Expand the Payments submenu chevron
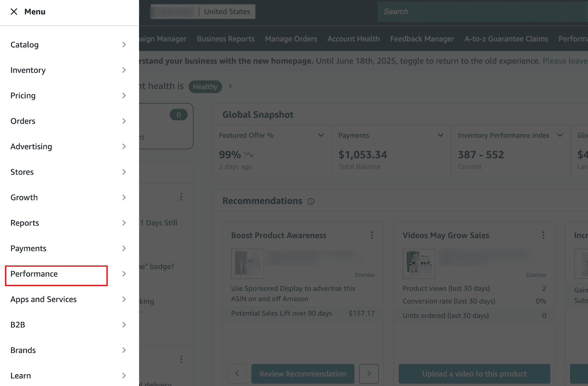Image resolution: width=588 pixels, height=386 pixels. click(124, 248)
